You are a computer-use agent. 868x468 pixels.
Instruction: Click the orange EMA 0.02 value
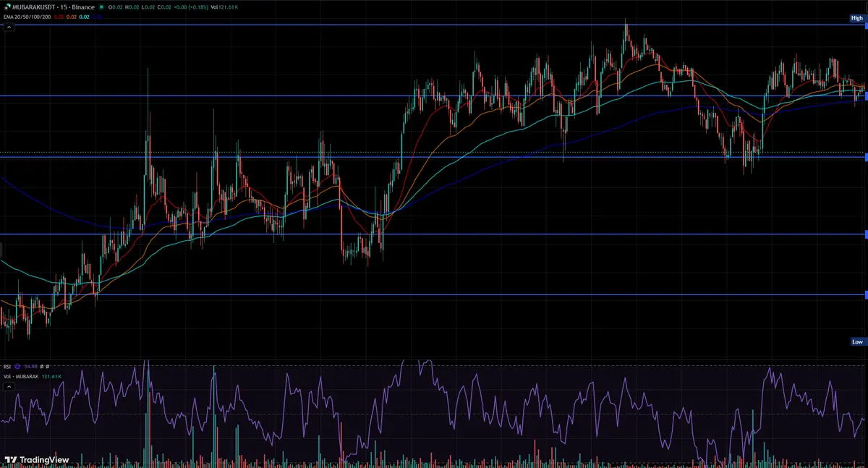pos(71,17)
